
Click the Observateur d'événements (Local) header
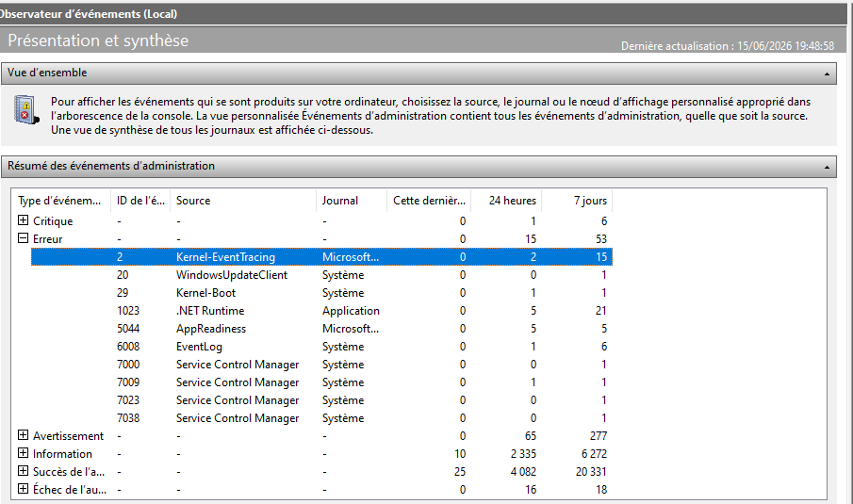pos(89,14)
